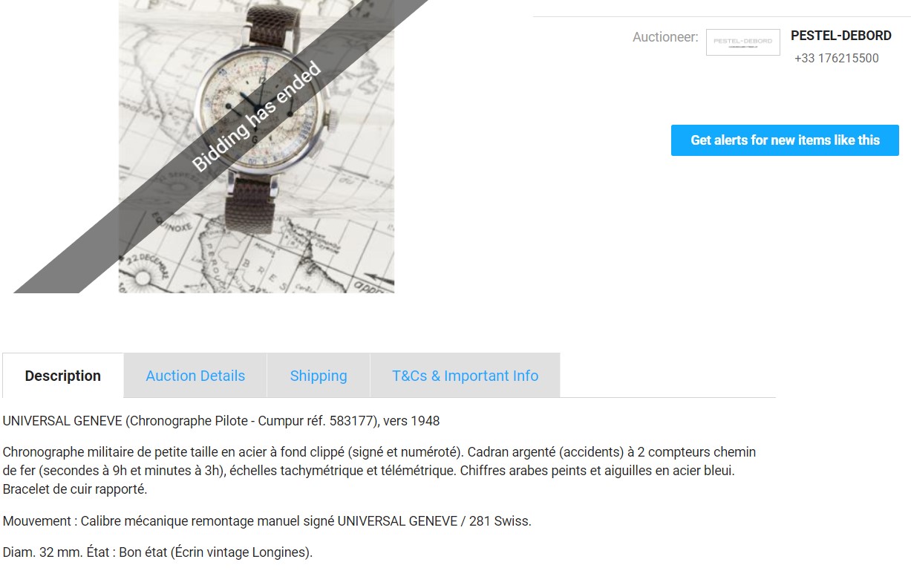Open the Shipping tab
This screenshot has height=588, width=911.
pos(319,376)
